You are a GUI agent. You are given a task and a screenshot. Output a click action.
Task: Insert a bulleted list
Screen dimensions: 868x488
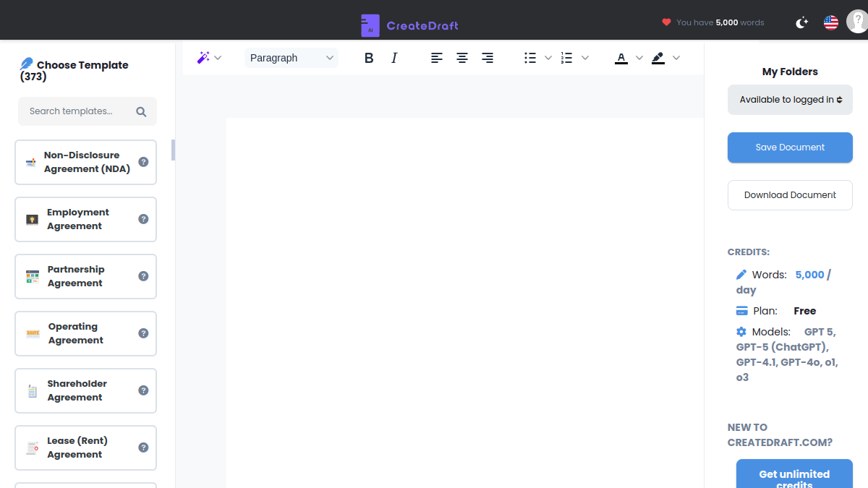coord(530,58)
